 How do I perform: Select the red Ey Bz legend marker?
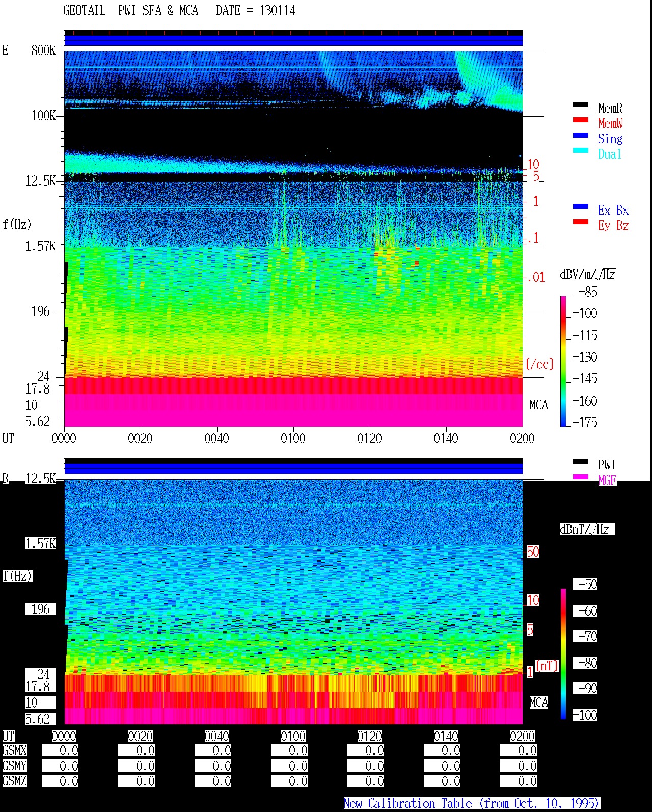[x=580, y=222]
